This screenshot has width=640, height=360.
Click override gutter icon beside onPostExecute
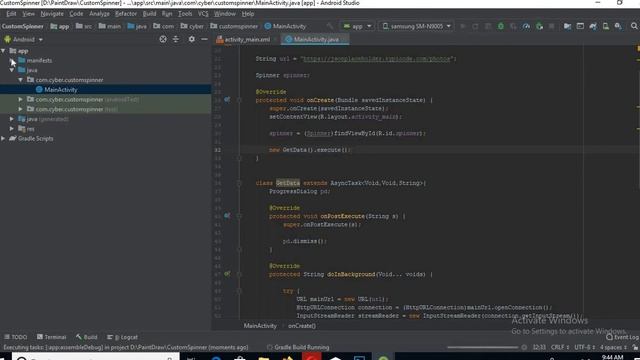click(x=227, y=216)
